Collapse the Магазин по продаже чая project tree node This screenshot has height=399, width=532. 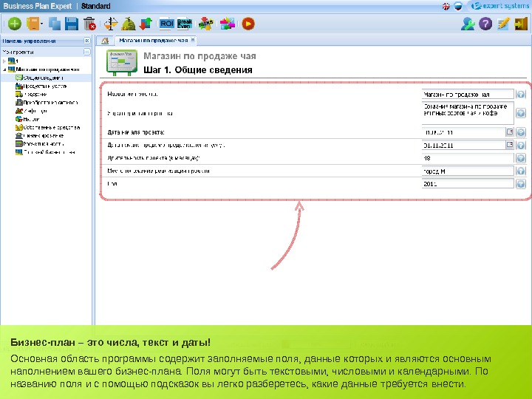pyautogui.click(x=4, y=69)
